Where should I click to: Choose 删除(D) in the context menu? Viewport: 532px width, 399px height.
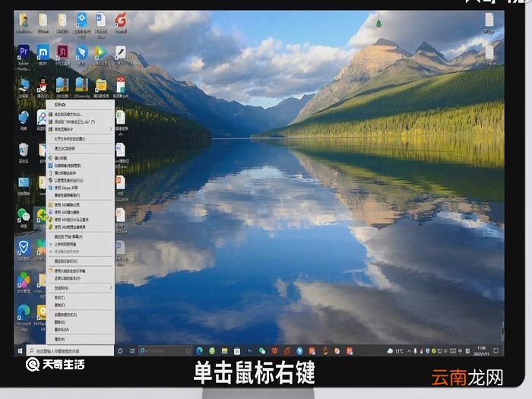pyautogui.click(x=81, y=322)
